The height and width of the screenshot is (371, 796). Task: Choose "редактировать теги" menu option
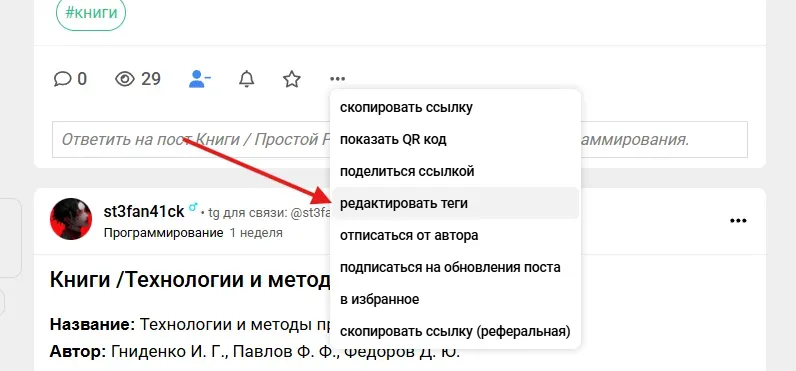point(455,204)
